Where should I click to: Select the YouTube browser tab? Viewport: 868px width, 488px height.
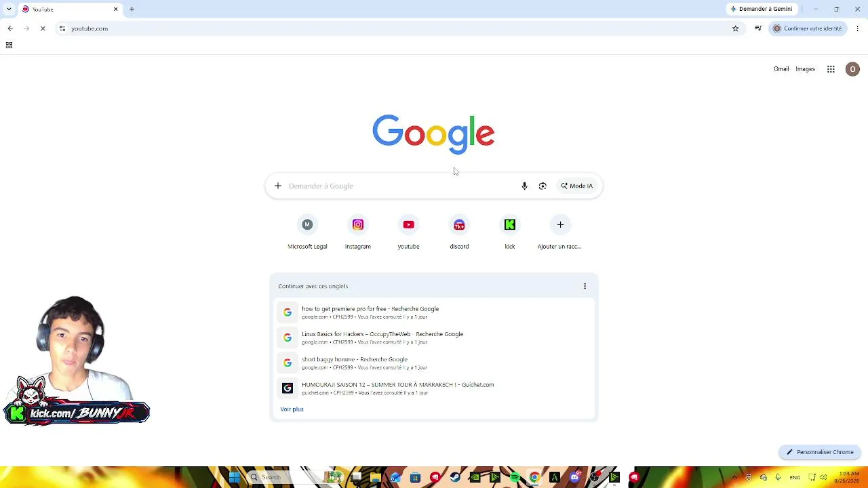69,9
